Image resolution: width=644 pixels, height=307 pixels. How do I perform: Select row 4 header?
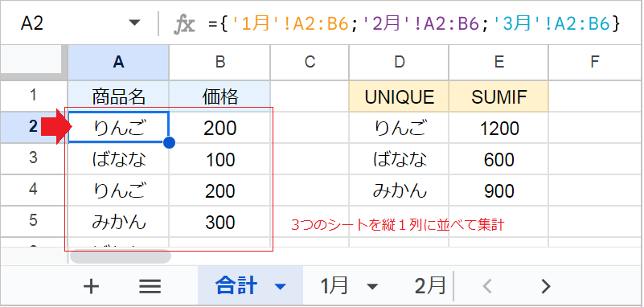(x=33, y=190)
